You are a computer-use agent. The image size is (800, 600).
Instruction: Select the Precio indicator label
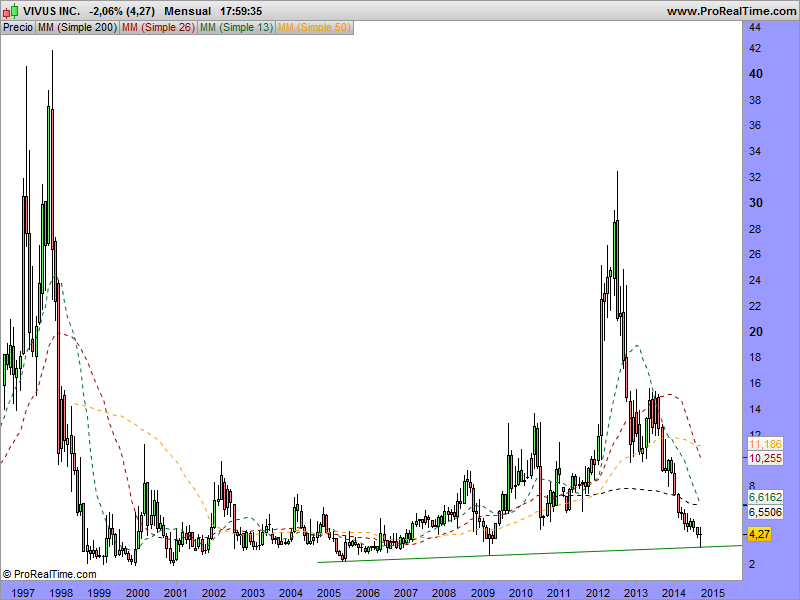[18, 28]
